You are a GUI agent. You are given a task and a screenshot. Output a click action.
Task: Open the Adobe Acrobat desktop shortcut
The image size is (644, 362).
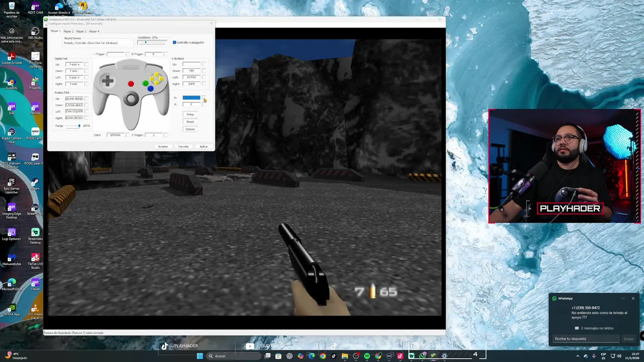[x=12, y=58]
